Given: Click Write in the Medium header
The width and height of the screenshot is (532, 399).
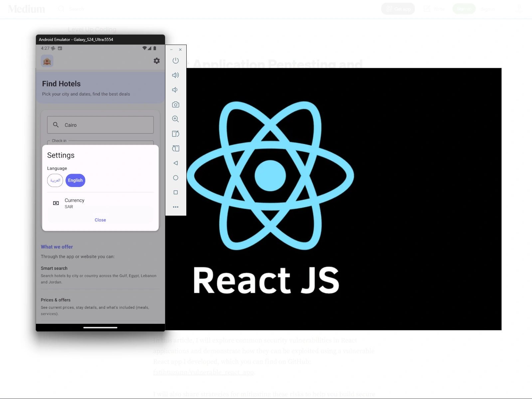Looking at the screenshot, I should pyautogui.click(x=434, y=9).
